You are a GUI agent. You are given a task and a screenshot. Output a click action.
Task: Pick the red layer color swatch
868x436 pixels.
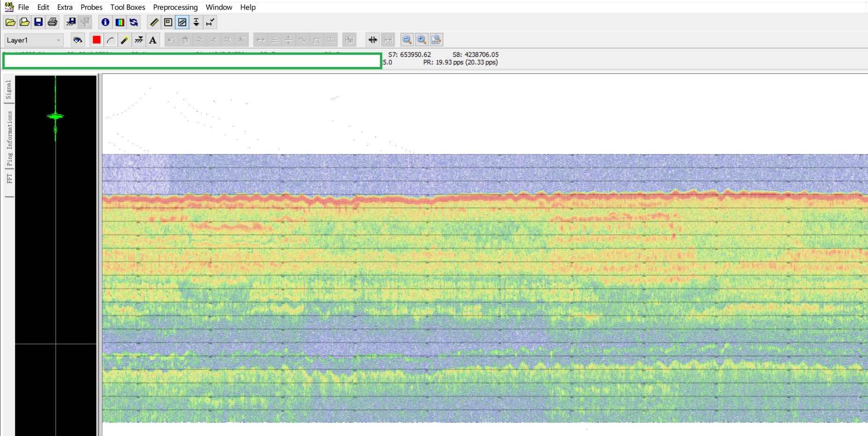[x=96, y=40]
